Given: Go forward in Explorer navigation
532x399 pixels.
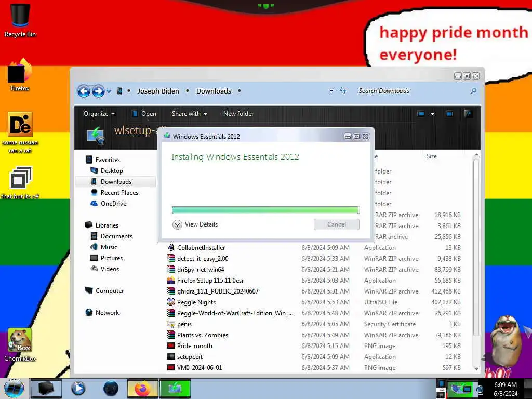Looking at the screenshot, I should [x=98, y=91].
